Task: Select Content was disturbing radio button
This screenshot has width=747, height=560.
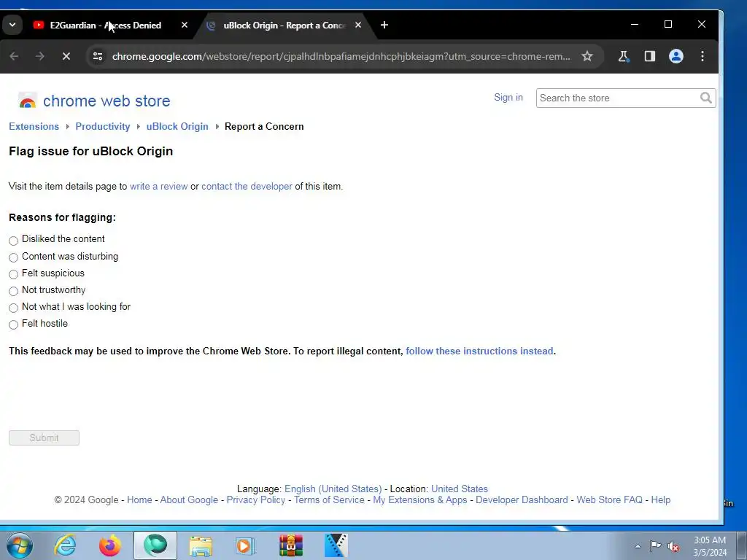Action: click(13, 257)
